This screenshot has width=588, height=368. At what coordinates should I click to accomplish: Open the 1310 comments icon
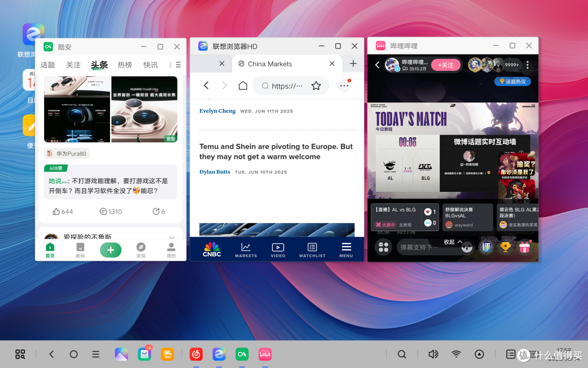click(111, 212)
